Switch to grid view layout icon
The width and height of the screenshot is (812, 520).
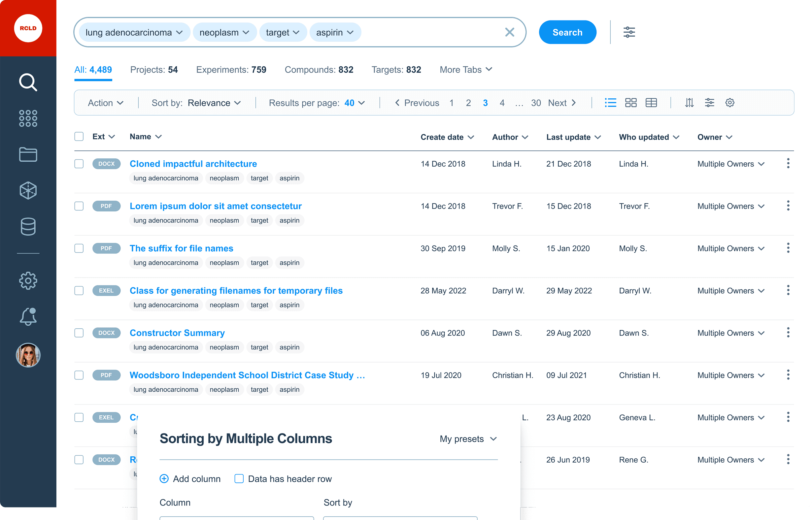coord(630,103)
